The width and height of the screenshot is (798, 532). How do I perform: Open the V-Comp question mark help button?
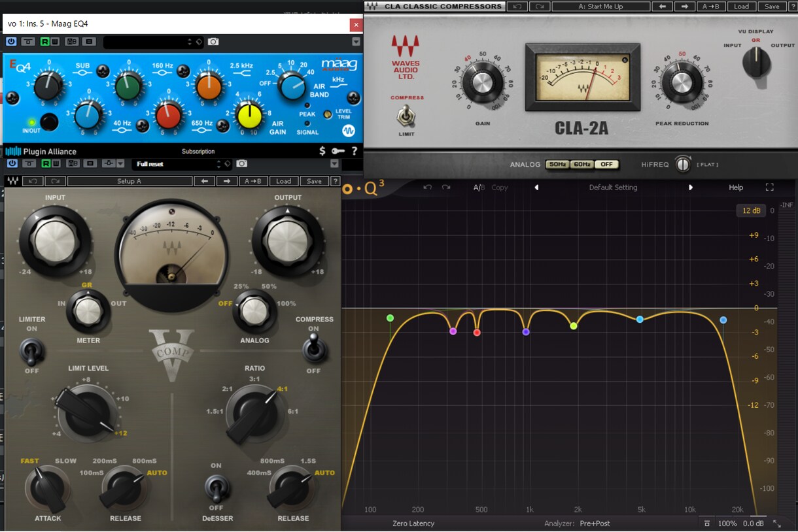336,181
